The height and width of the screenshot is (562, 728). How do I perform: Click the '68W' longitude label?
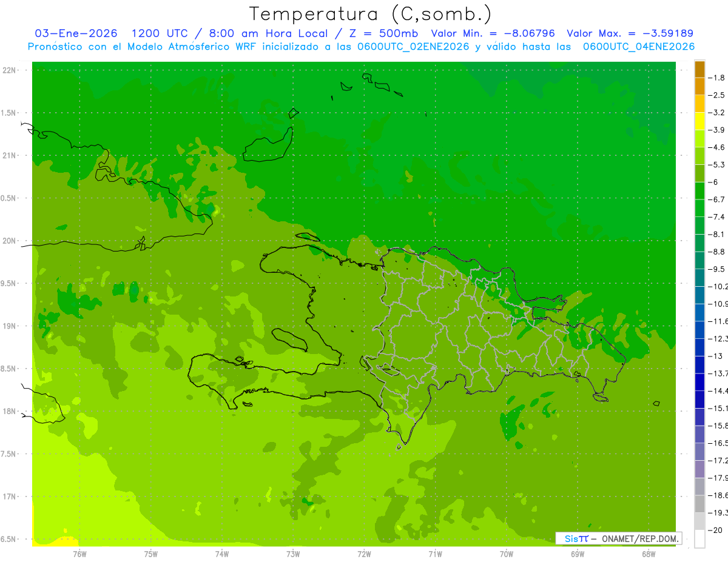(x=649, y=554)
